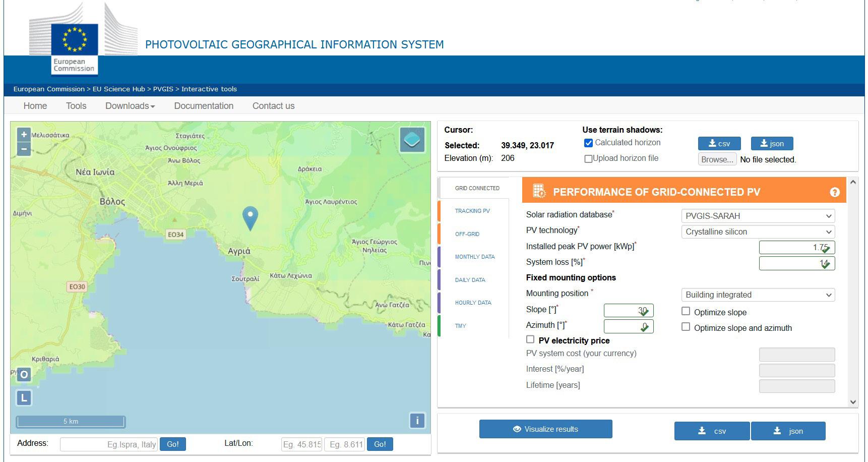
Task: Open help question mark icon in header
Action: [835, 192]
